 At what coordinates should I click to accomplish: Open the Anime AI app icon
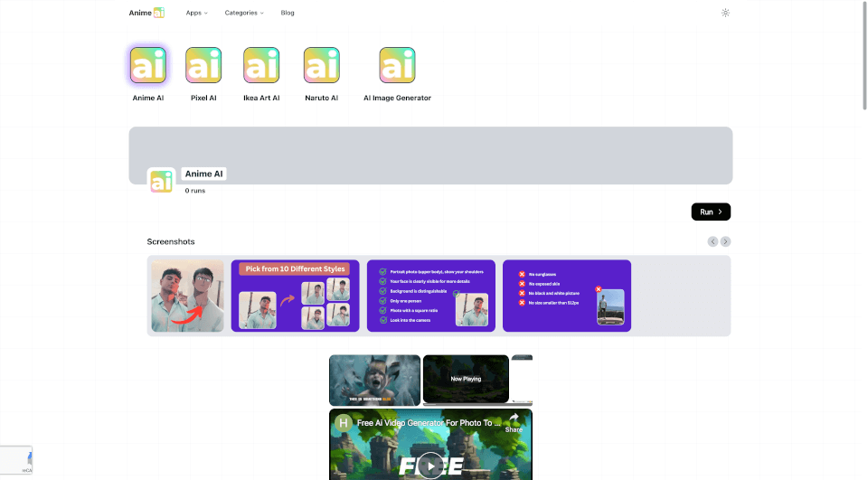(147, 65)
